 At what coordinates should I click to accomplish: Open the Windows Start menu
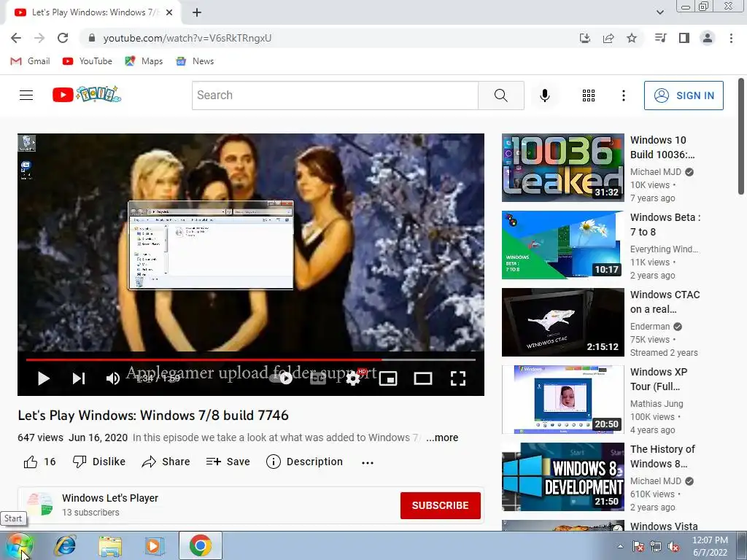(19, 545)
